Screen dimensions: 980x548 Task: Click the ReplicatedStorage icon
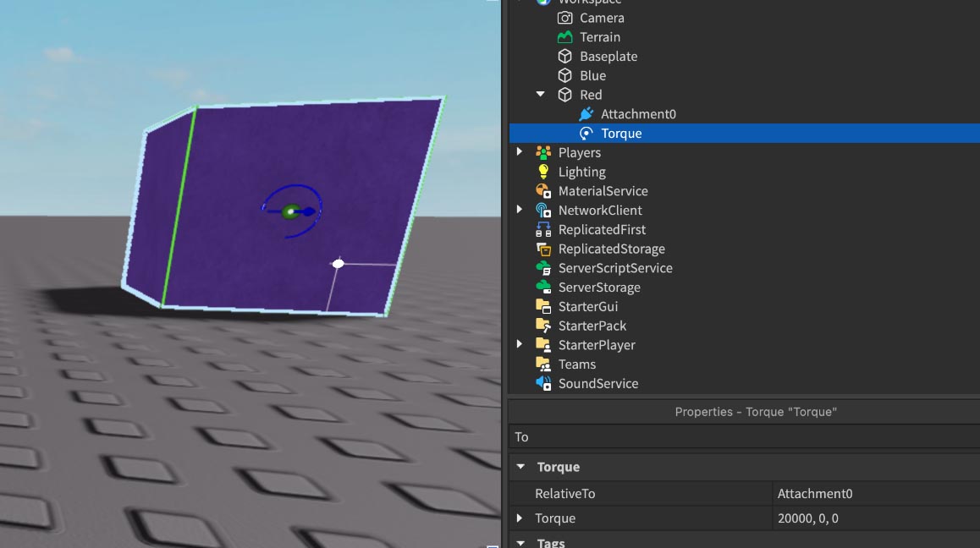(543, 249)
